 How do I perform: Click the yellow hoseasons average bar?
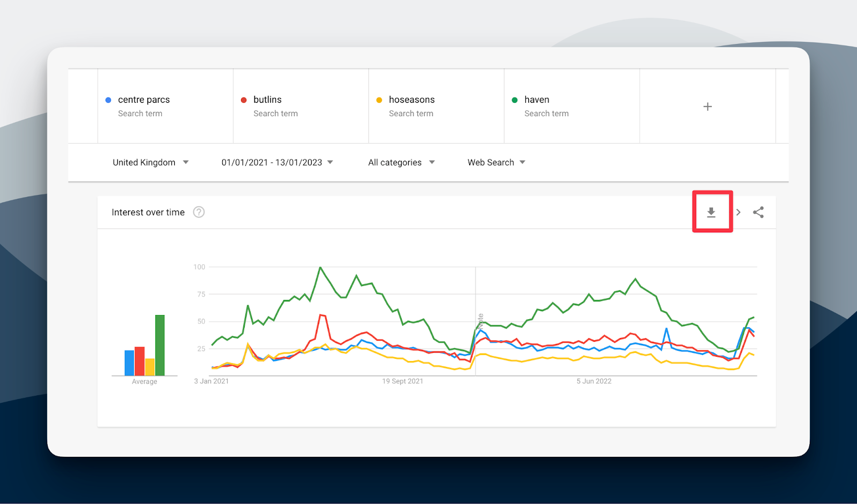150,367
